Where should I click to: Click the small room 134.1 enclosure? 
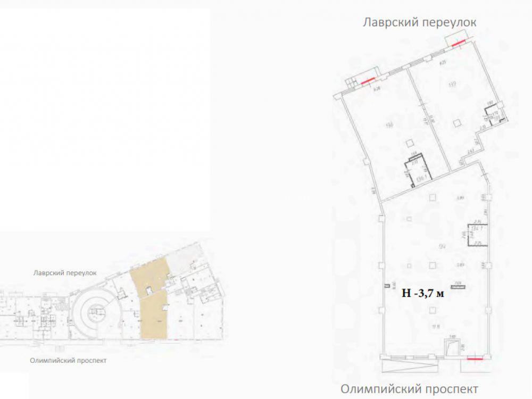[x=477, y=236]
